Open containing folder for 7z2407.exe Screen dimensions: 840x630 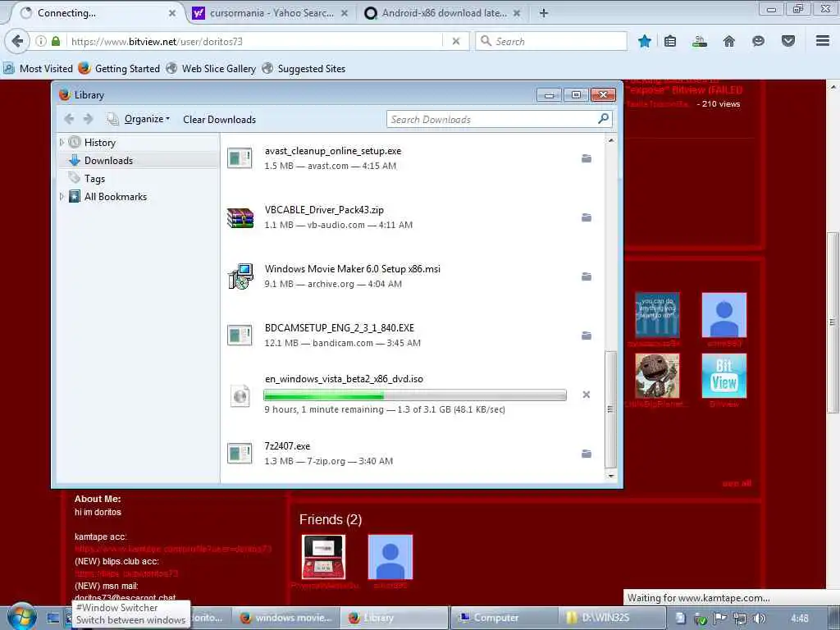click(x=586, y=454)
